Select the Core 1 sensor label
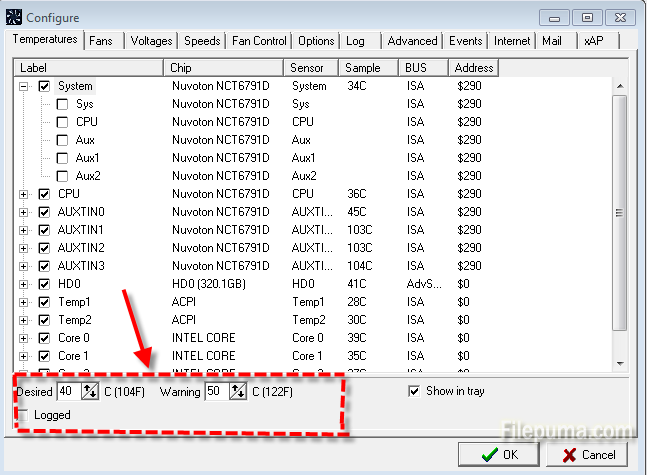This screenshot has height=475, width=647. tap(73, 356)
